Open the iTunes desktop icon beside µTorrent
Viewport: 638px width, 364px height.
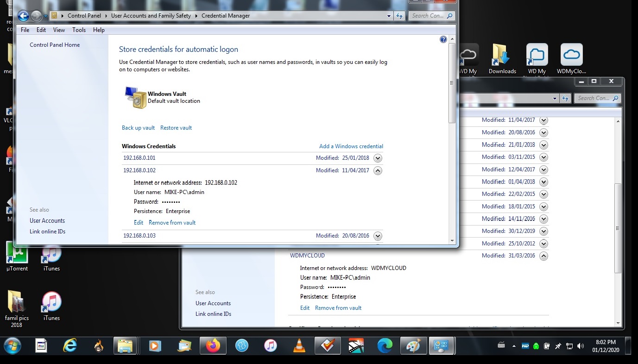coord(51,257)
